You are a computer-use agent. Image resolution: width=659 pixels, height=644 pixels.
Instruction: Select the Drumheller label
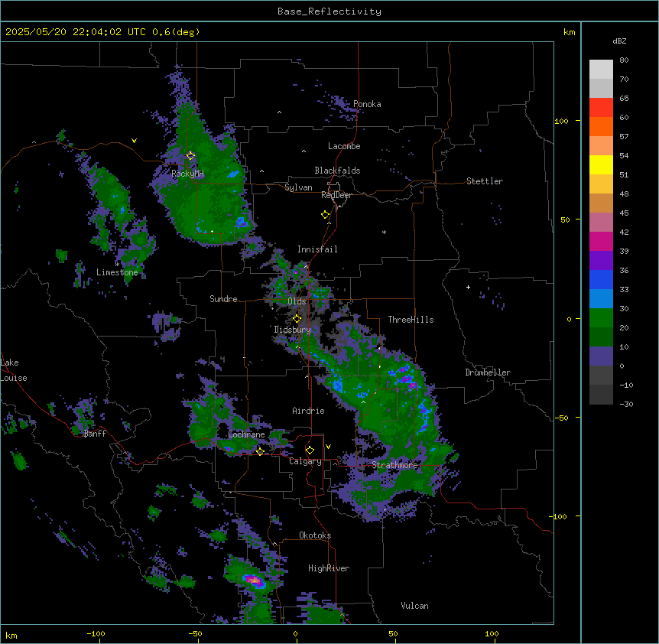click(x=488, y=372)
